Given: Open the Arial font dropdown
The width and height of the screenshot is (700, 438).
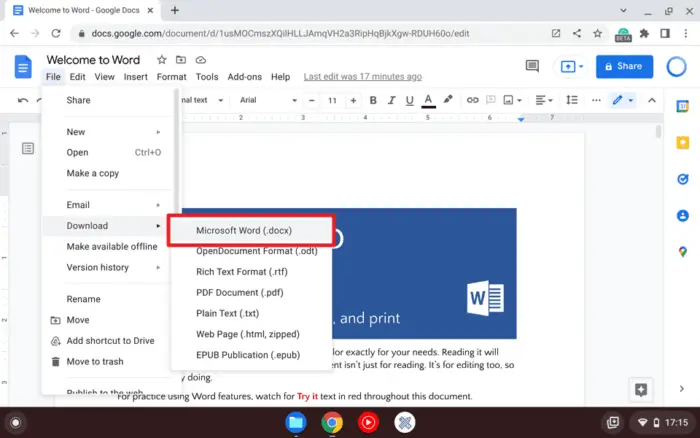Looking at the screenshot, I should 268,100.
